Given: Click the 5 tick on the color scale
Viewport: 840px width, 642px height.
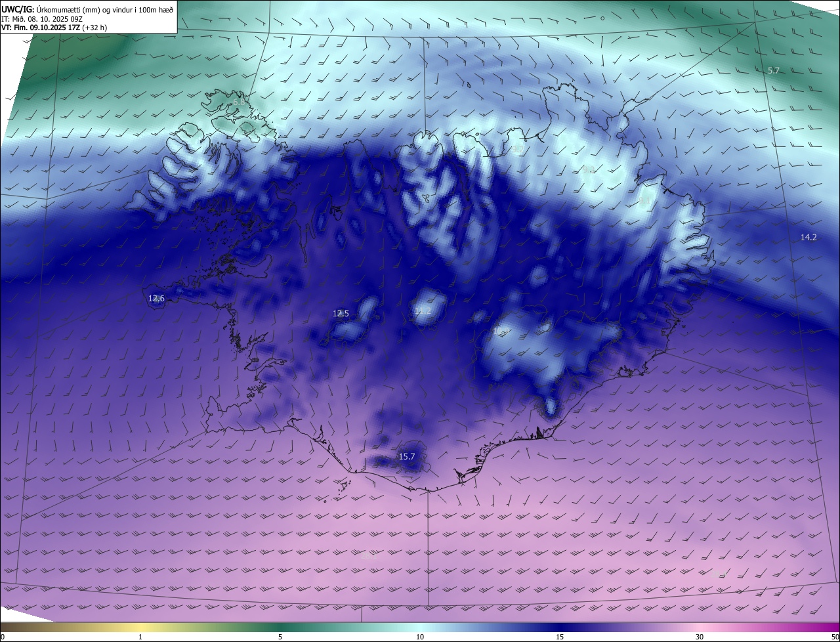Looking at the screenshot, I should pyautogui.click(x=280, y=637).
